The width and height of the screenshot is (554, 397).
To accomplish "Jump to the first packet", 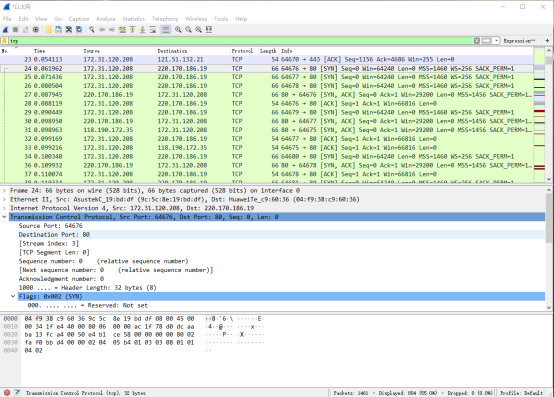I will click(132, 30).
